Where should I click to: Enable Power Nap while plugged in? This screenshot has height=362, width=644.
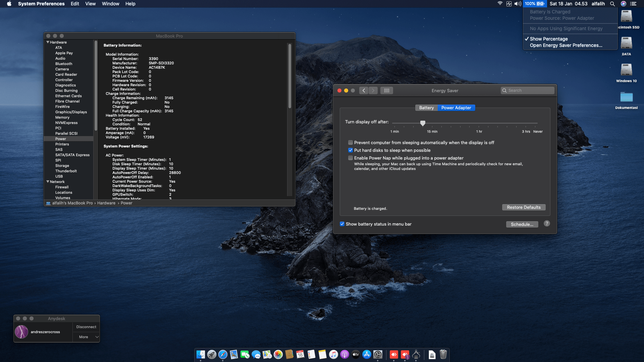point(351,158)
